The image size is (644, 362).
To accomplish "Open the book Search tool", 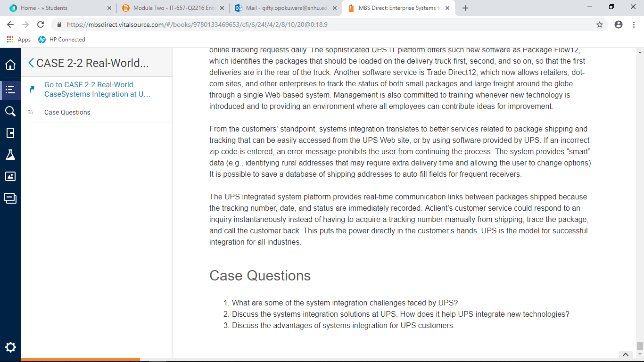I will (x=10, y=112).
